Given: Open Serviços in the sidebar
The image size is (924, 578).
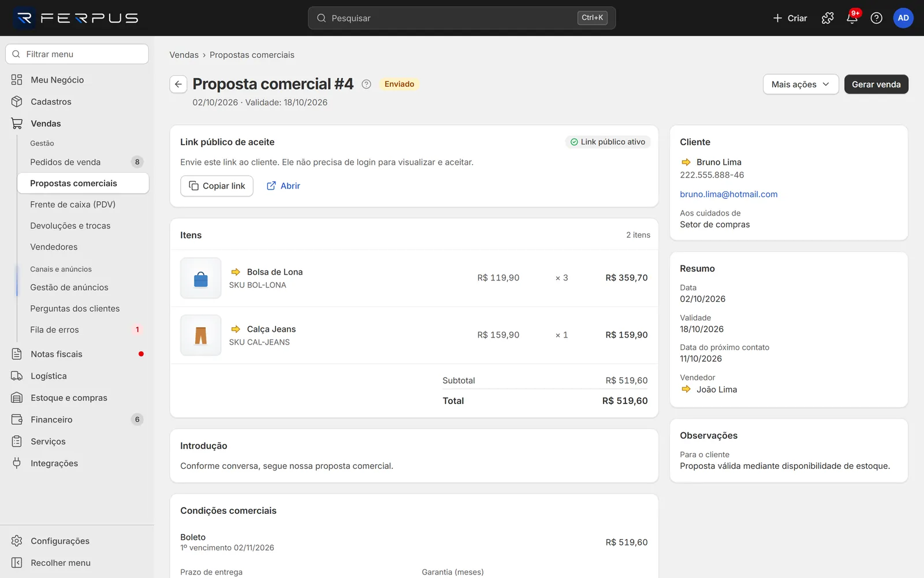Looking at the screenshot, I should pos(77,442).
